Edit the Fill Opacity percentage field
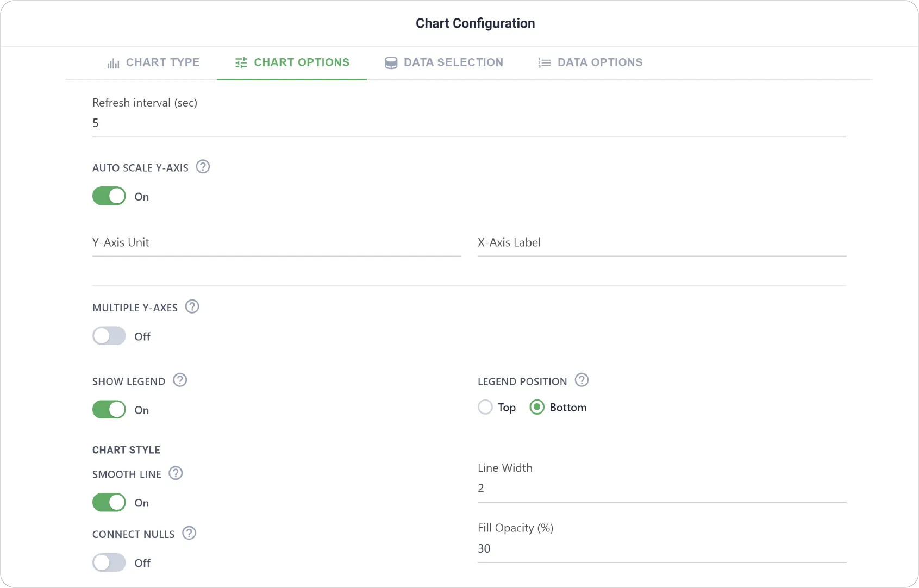Viewport: 919px width, 588px height. tap(662, 549)
